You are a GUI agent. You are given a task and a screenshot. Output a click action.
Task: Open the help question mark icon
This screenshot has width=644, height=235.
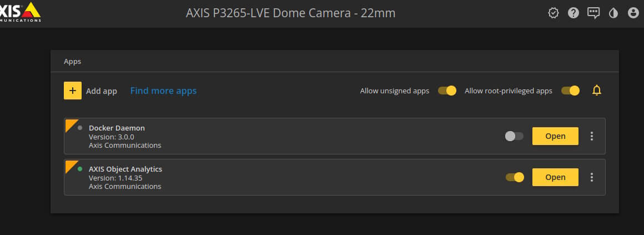pyautogui.click(x=573, y=13)
